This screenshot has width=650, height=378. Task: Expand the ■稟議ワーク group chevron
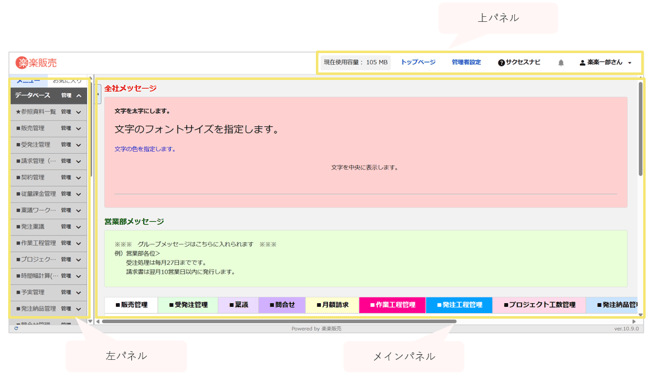tap(79, 211)
